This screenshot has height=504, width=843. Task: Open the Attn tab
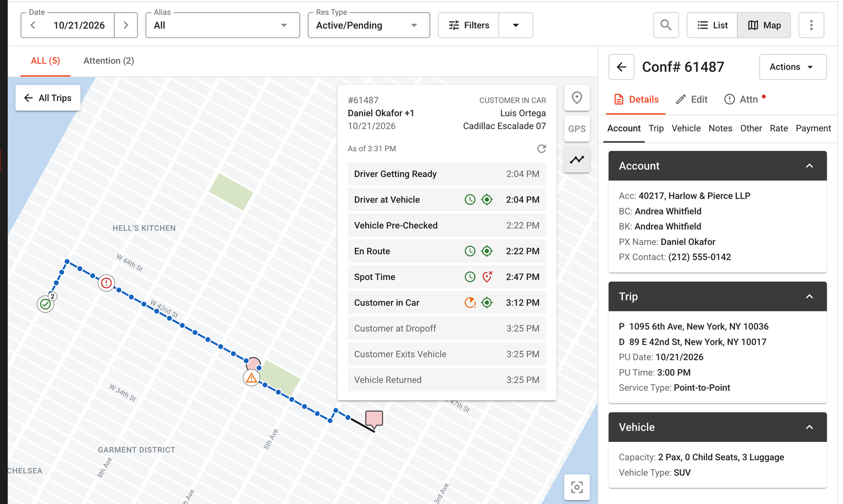745,100
